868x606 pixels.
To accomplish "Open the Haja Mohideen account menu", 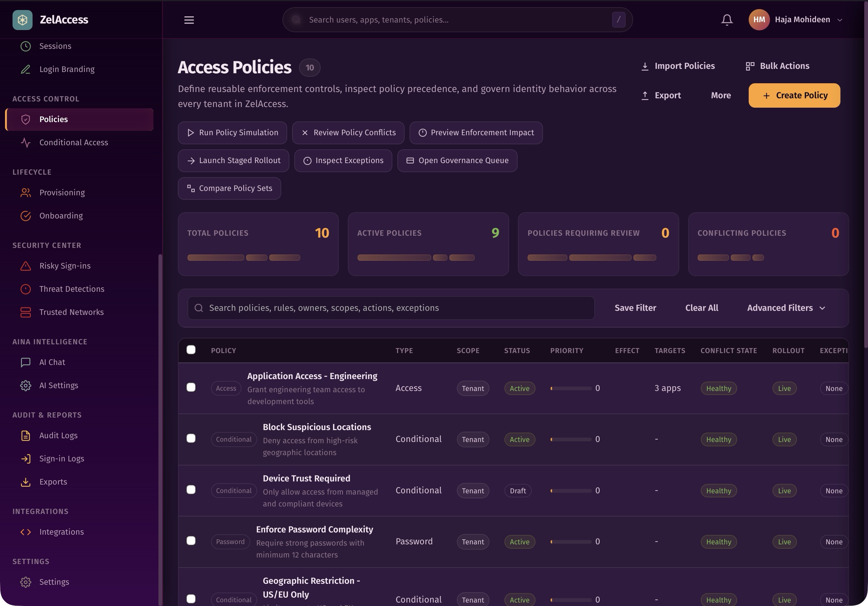I will (x=802, y=20).
